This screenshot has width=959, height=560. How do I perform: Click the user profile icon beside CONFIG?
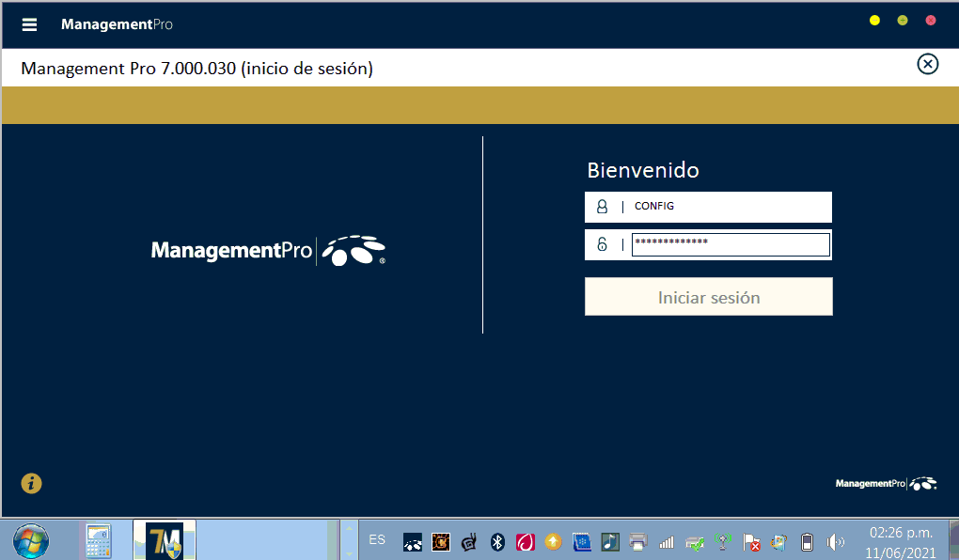(x=603, y=207)
